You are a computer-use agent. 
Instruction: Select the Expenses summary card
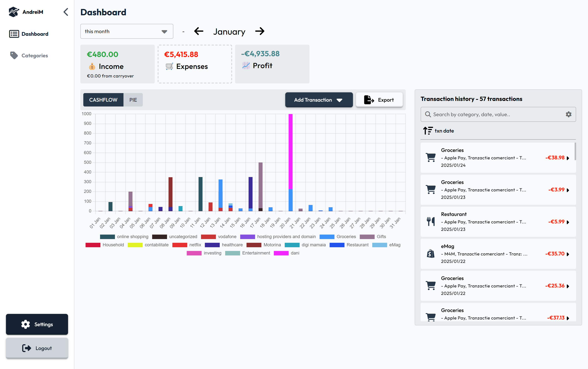[x=195, y=64]
